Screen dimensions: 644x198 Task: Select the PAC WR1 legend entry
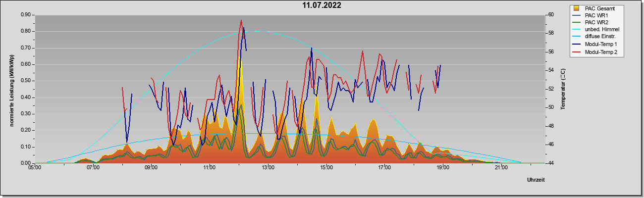[596, 16]
